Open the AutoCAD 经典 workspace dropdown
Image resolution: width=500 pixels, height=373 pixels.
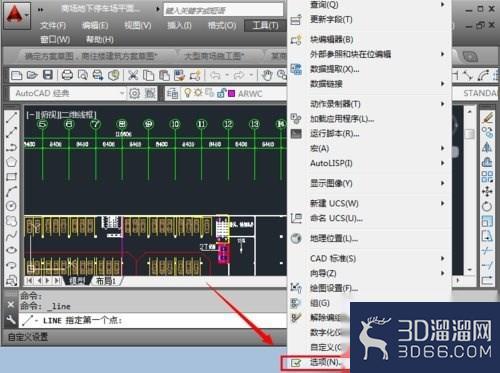(x=122, y=93)
